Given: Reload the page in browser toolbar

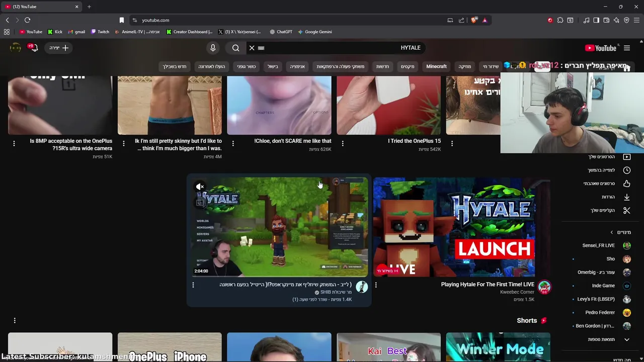Looking at the screenshot, I should [x=27, y=20].
